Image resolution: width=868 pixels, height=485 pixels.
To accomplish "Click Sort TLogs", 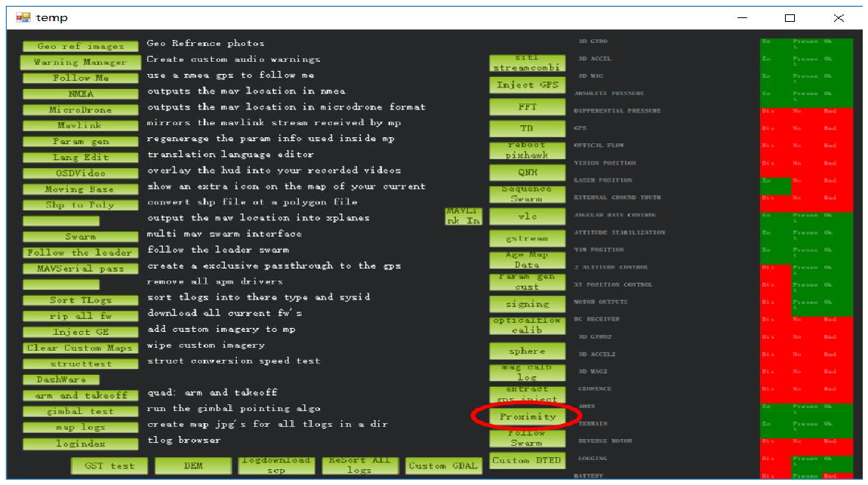I will point(80,300).
